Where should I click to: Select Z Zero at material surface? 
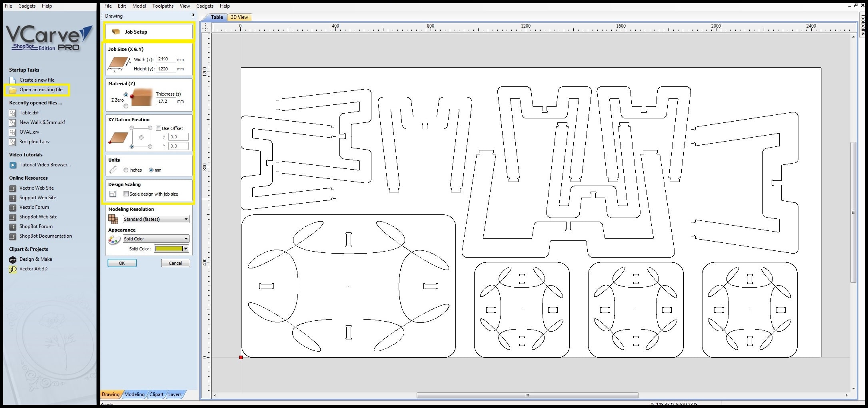(x=126, y=95)
